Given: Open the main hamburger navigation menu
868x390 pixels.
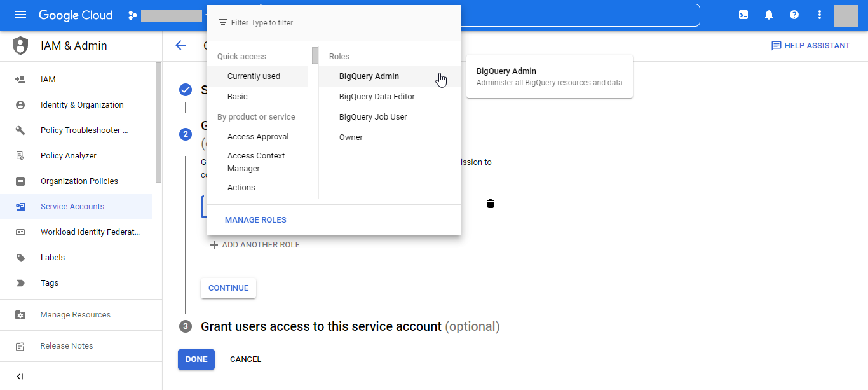Looking at the screenshot, I should tap(20, 15).
